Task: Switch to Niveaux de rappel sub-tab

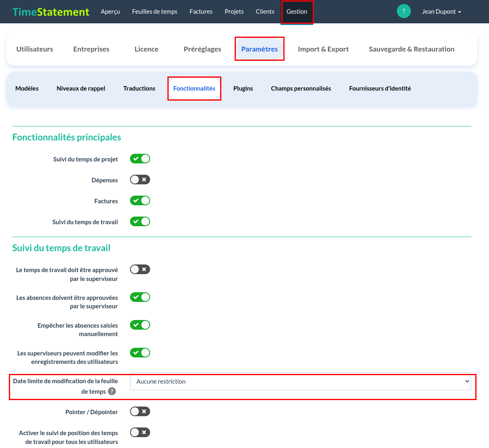Action: pyautogui.click(x=81, y=89)
